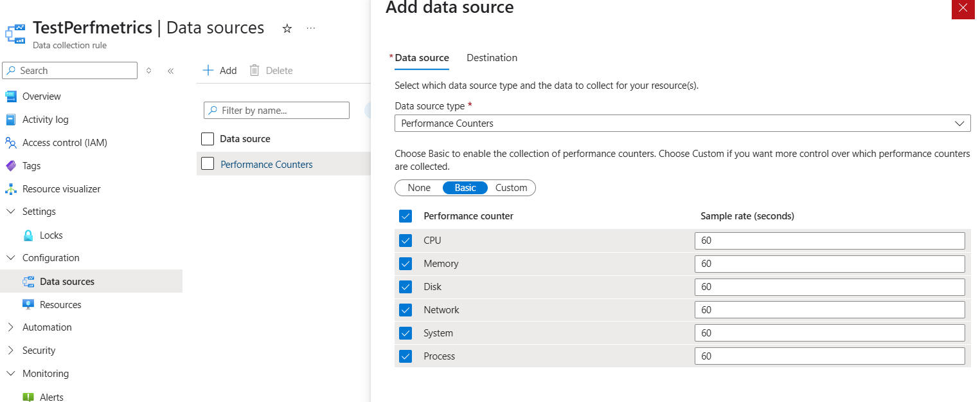Click the Data sources icon in sidebar
Image resolution: width=980 pixels, height=402 pixels.
(28, 282)
